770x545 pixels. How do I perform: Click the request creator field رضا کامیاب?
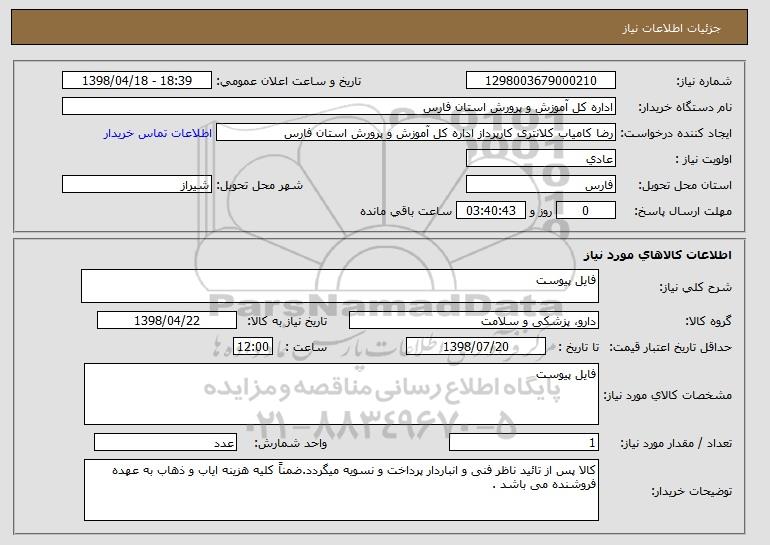pyautogui.click(x=416, y=133)
